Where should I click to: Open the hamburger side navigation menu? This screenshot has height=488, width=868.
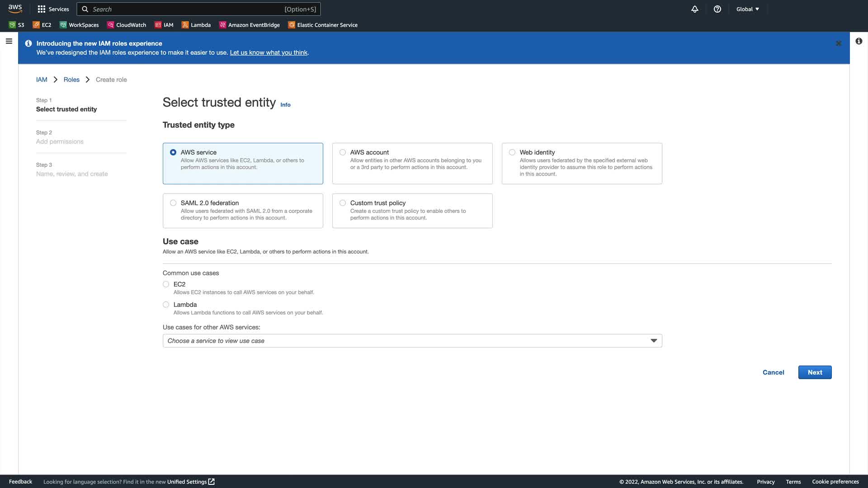pyautogui.click(x=9, y=41)
